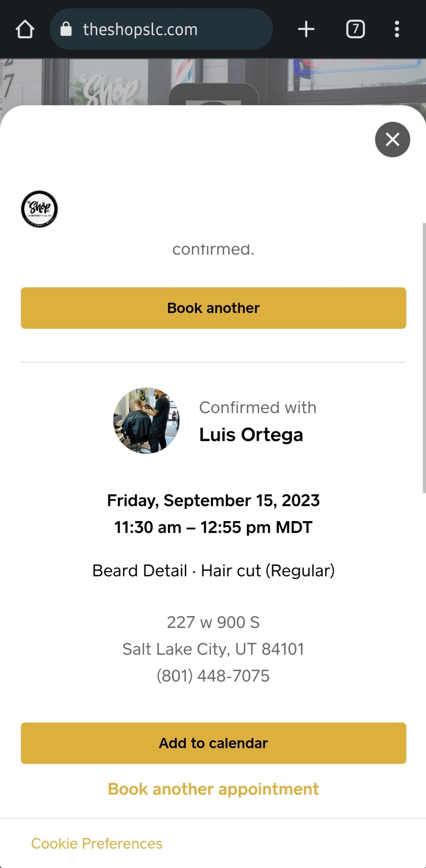The image size is (426, 868).
Task: Tap the 227 w 900 S street address
Action: (x=213, y=622)
